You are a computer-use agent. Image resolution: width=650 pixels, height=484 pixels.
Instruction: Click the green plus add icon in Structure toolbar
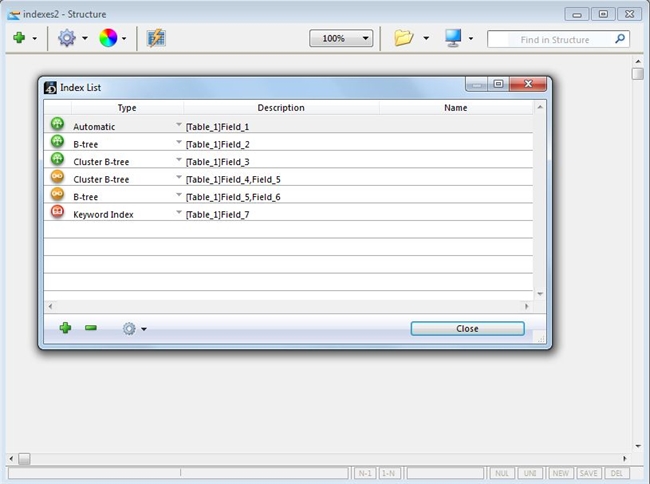click(x=19, y=38)
